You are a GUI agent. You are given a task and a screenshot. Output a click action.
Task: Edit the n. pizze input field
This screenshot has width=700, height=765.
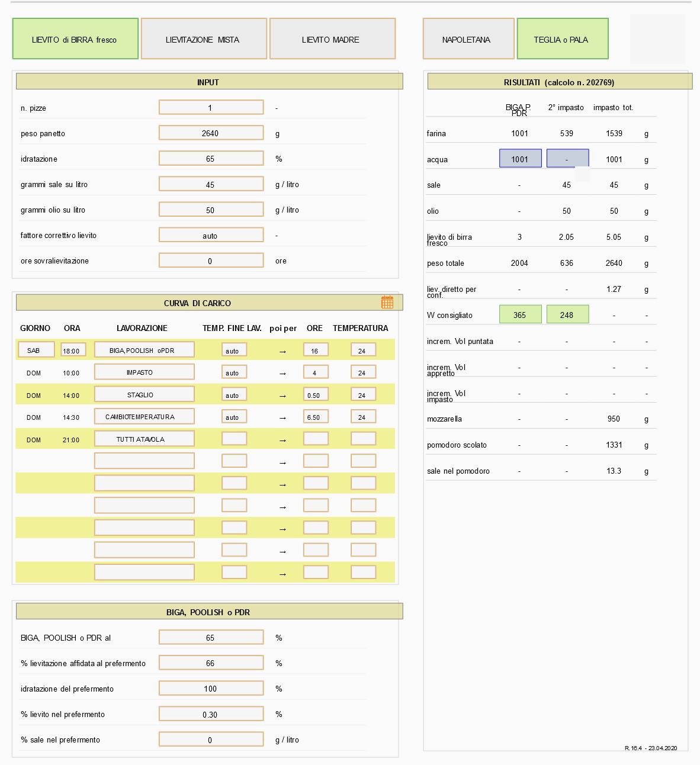point(211,107)
